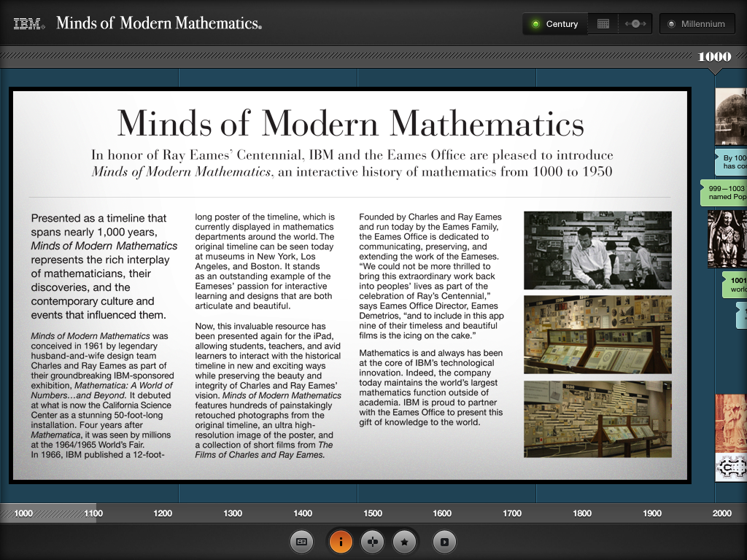This screenshot has width=747, height=560.
Task: Open the green 999—1003 timeline card
Action: coord(724,192)
